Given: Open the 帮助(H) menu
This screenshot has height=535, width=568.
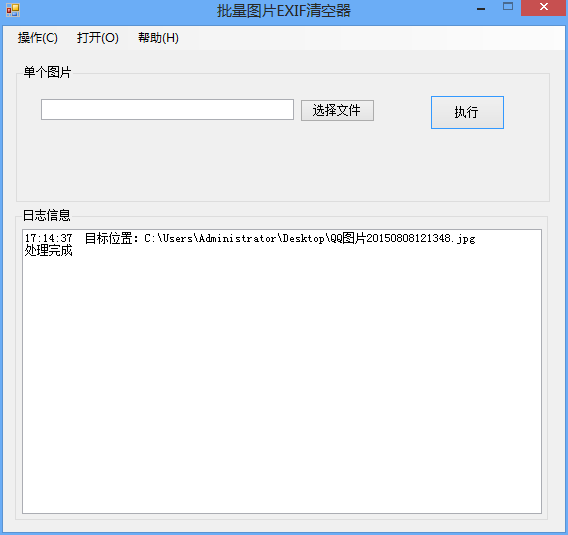Looking at the screenshot, I should (x=158, y=38).
